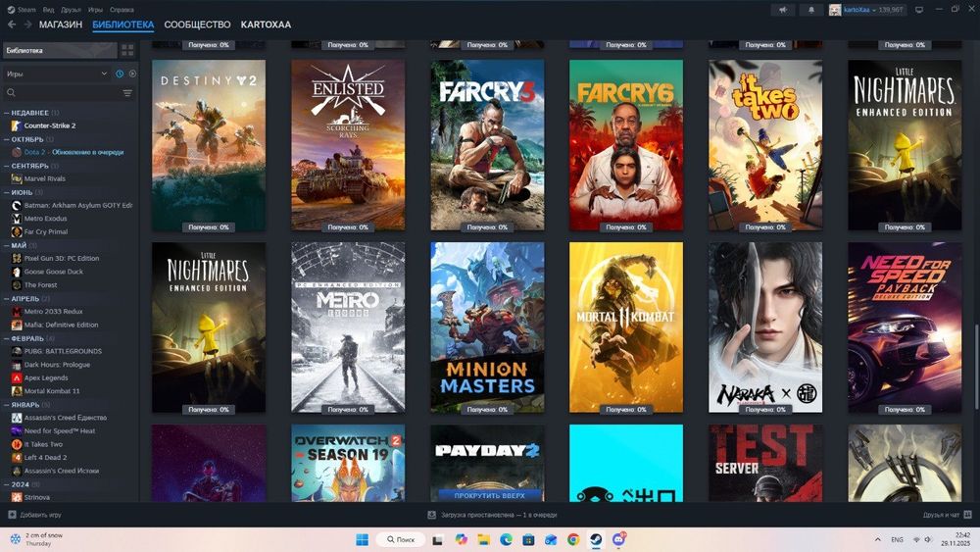The height and width of the screenshot is (552, 980).
Task: Show hidden tray icons chevron
Action: coord(877,539)
